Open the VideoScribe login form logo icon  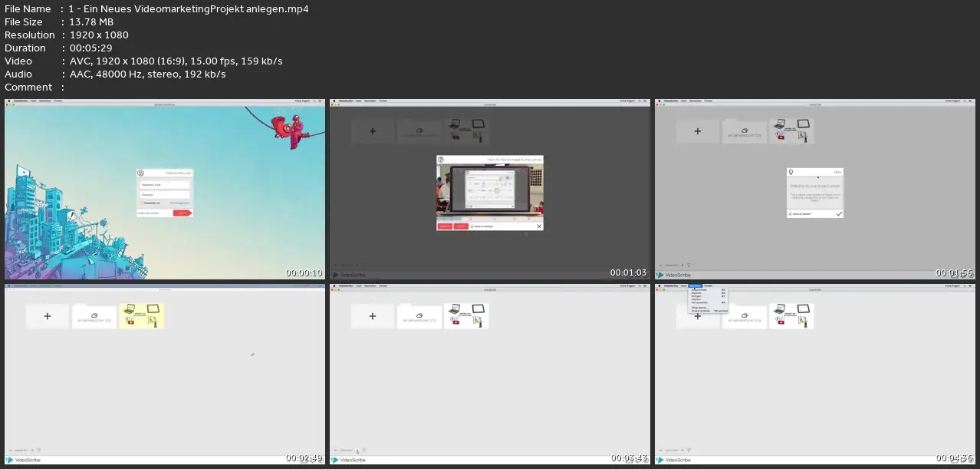point(141,172)
